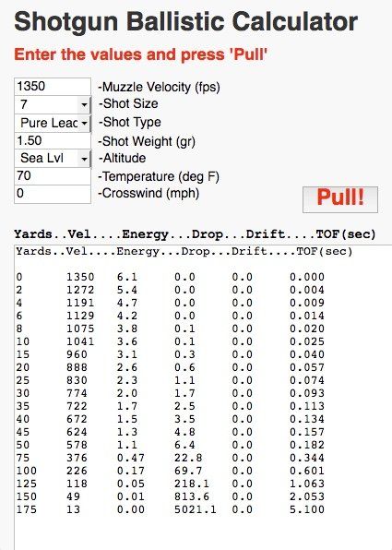Open the Altitude dropdown showing Sea Lvl
Image resolution: width=392 pixels, height=550 pixels.
click(x=53, y=159)
